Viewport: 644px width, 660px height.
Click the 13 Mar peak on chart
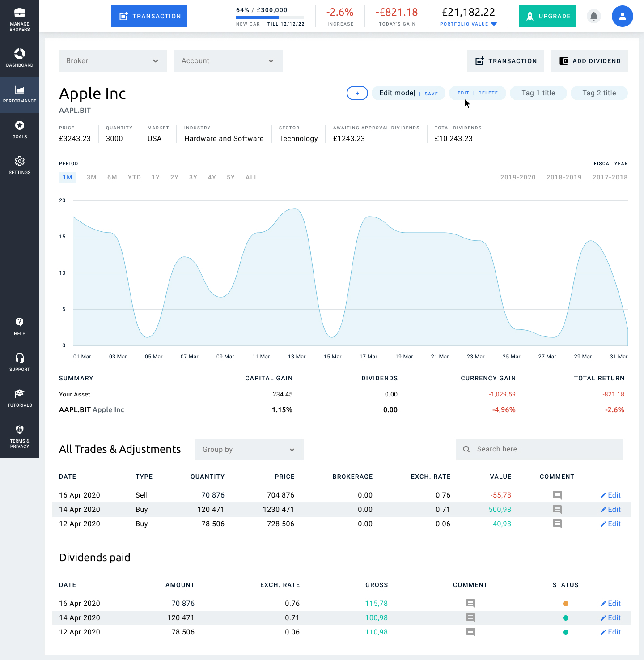click(x=294, y=209)
